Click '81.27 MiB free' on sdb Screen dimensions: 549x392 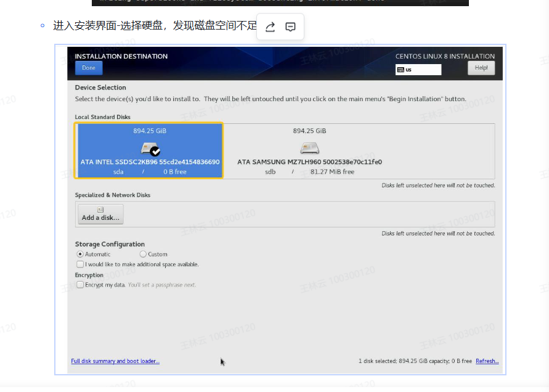[332, 171]
